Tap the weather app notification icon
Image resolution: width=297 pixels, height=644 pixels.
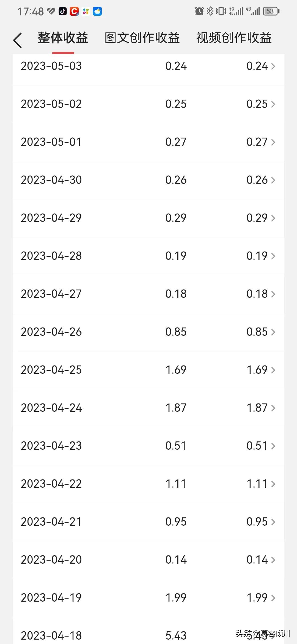tap(97, 11)
